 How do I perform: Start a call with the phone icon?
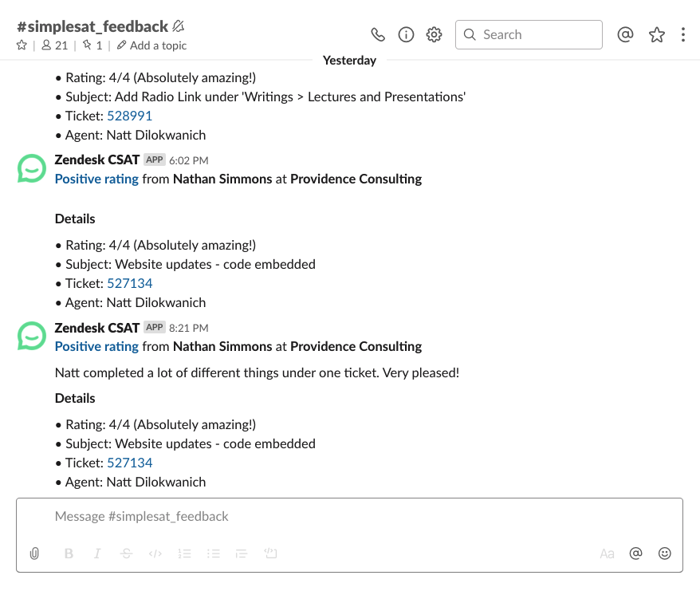click(x=378, y=34)
